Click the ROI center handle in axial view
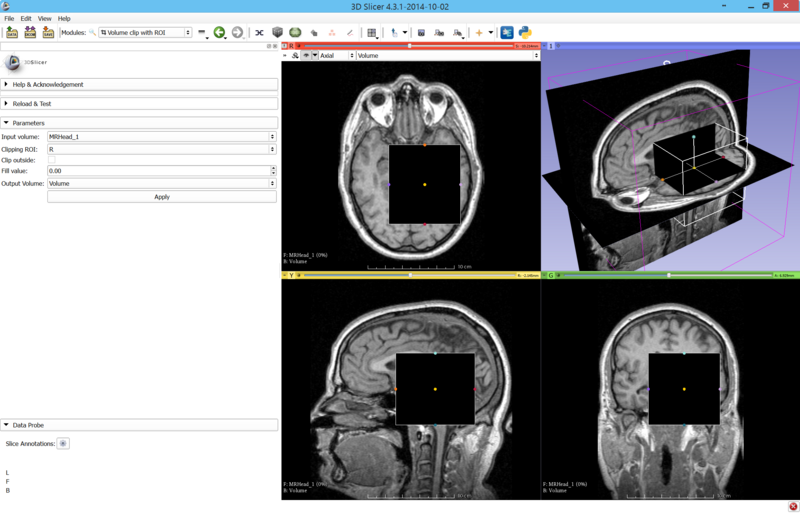Screen dimensions: 800x513 424,184
